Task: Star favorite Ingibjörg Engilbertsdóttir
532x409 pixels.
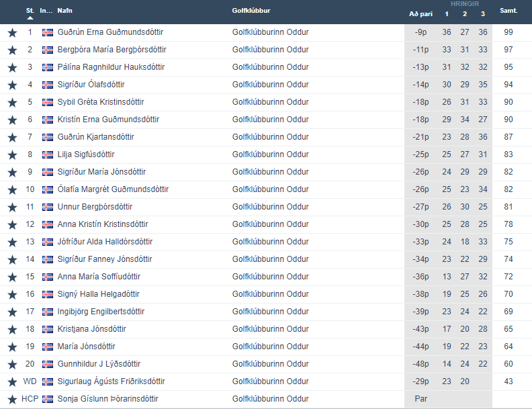Action: coord(13,312)
